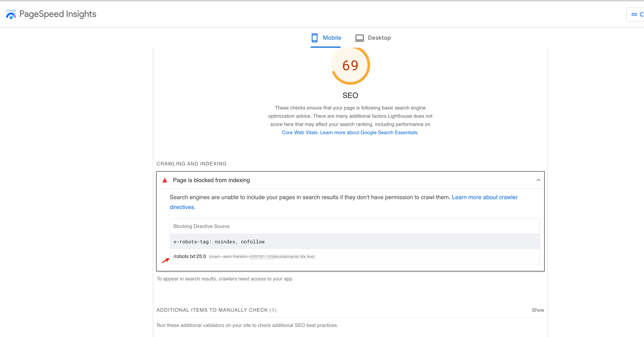Switch to the Desktop tab
The image size is (644, 337).
tap(379, 38)
